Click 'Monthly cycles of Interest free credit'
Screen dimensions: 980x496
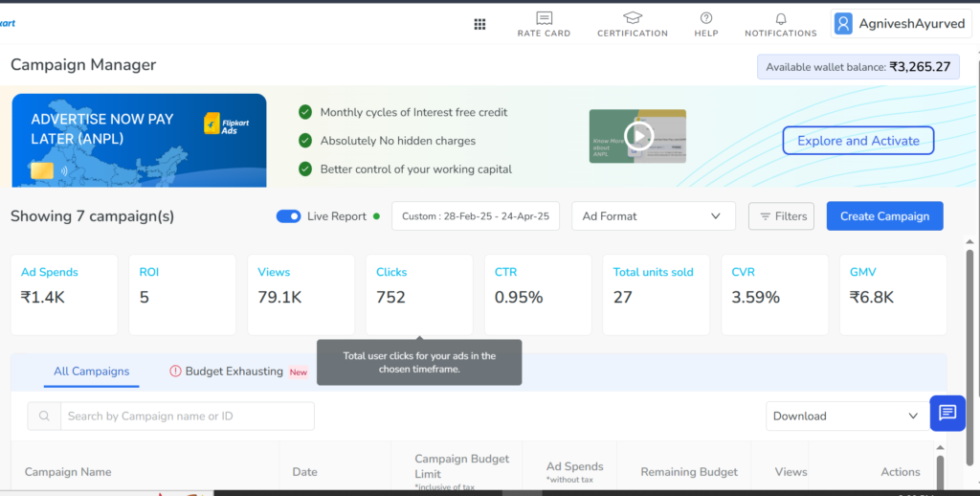[x=413, y=112]
